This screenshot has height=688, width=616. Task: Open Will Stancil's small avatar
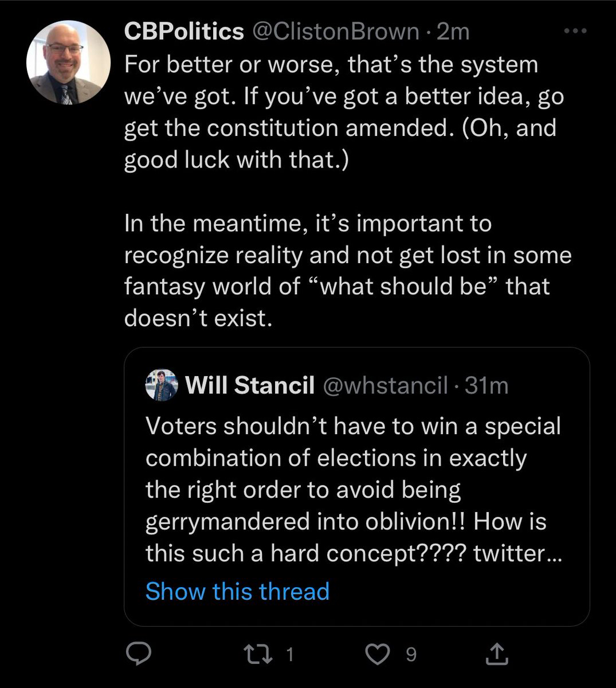pyautogui.click(x=162, y=385)
